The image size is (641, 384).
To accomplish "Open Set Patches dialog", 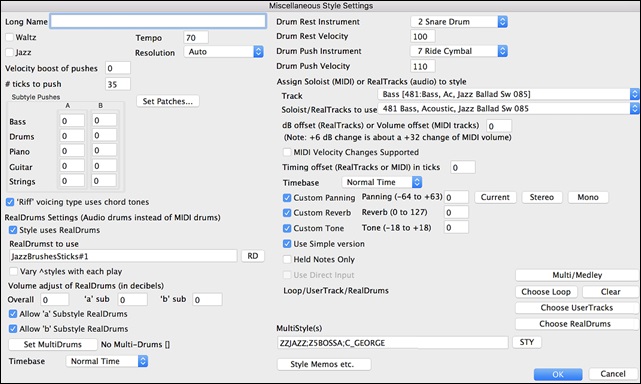I will coord(168,101).
